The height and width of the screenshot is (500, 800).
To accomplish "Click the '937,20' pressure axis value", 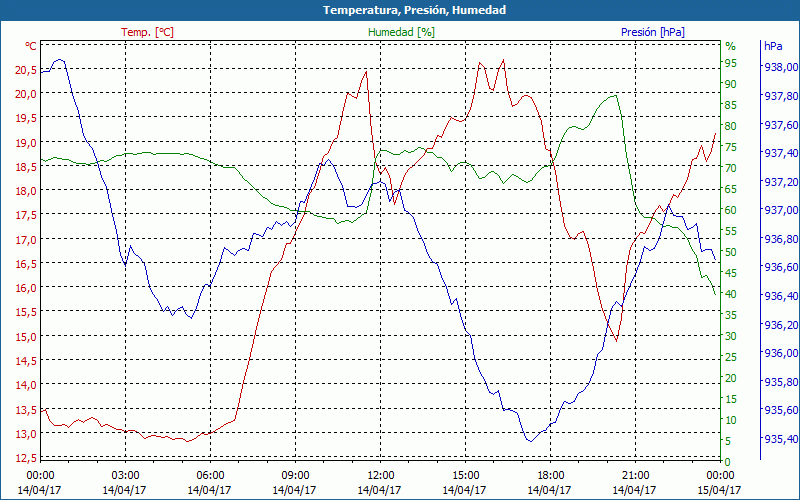I will tap(781, 182).
